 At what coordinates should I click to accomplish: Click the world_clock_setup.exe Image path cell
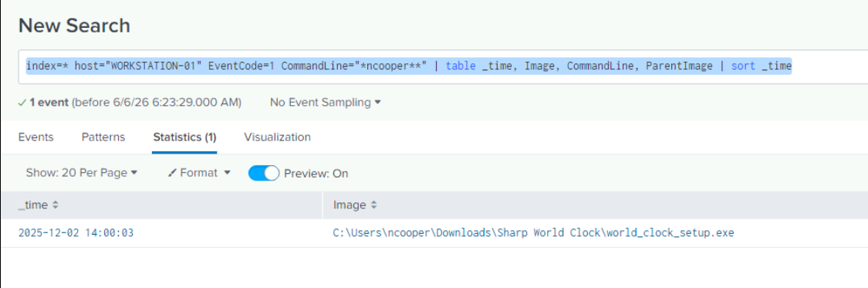pos(534,232)
